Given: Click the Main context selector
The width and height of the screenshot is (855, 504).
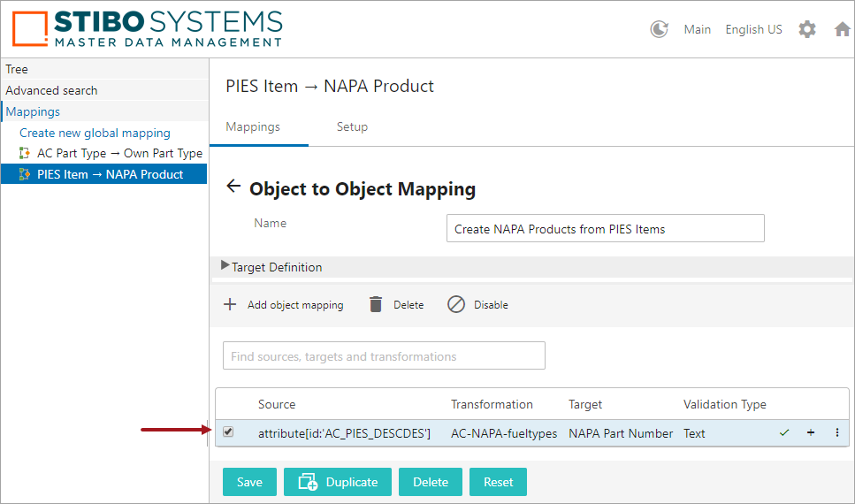Looking at the screenshot, I should click(698, 29).
